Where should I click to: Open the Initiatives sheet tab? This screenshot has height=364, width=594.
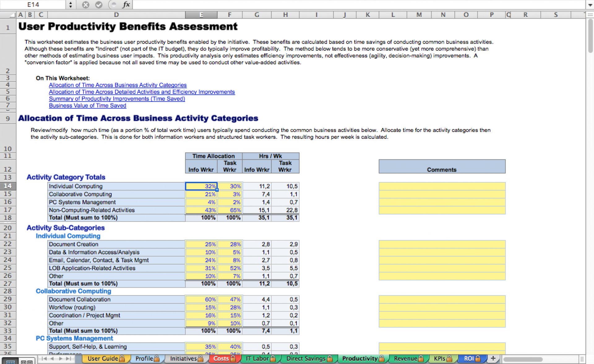pyautogui.click(x=187, y=358)
